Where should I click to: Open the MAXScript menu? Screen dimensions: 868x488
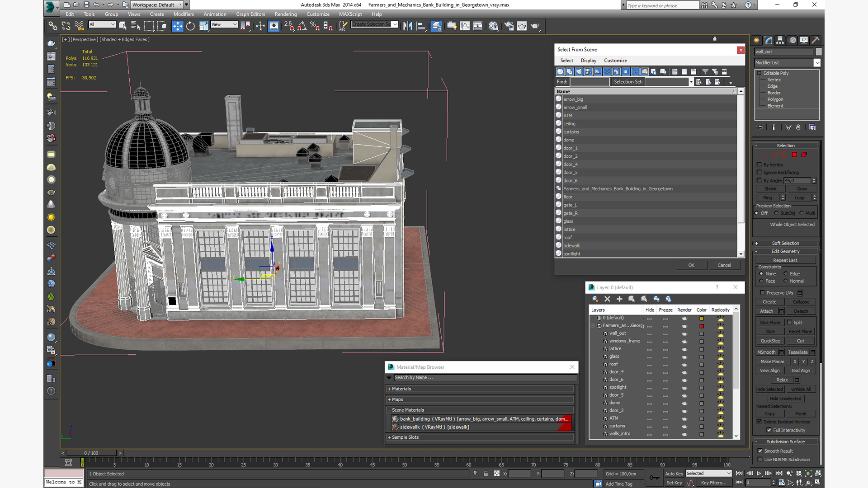point(350,14)
